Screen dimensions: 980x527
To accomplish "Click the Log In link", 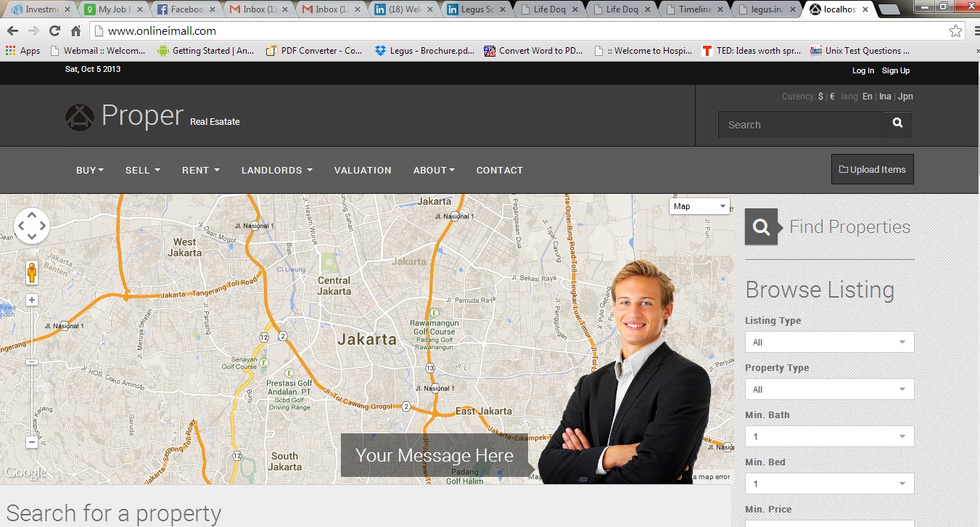I will click(x=863, y=70).
